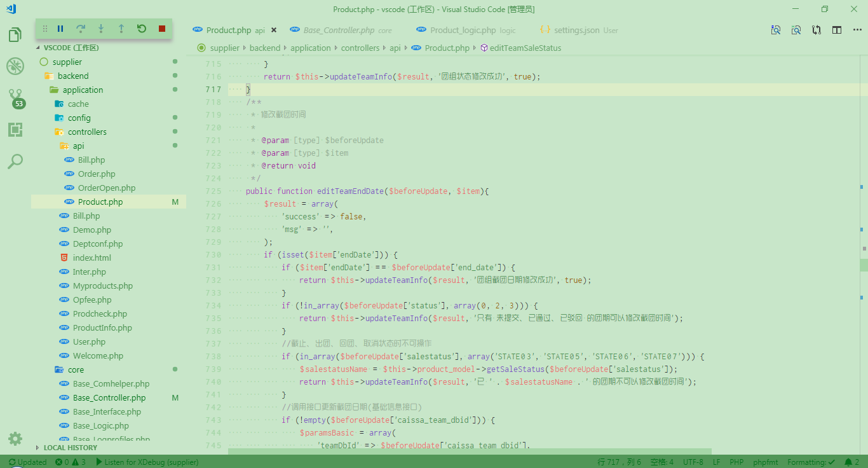Click controllers in the breadcrumb path
The width and height of the screenshot is (868, 468).
[x=360, y=48]
